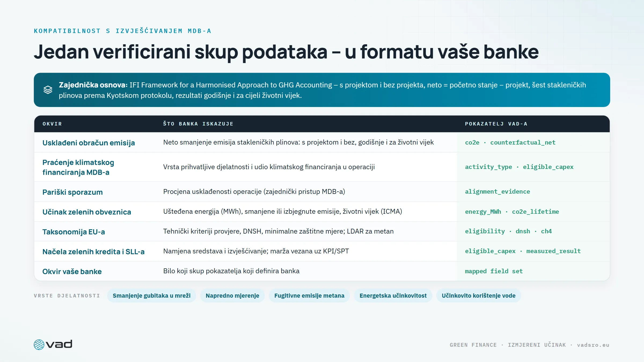Image resolution: width=644 pixels, height=362 pixels.
Task: Click the GREEN FINANCE footer text
Action: (x=473, y=345)
